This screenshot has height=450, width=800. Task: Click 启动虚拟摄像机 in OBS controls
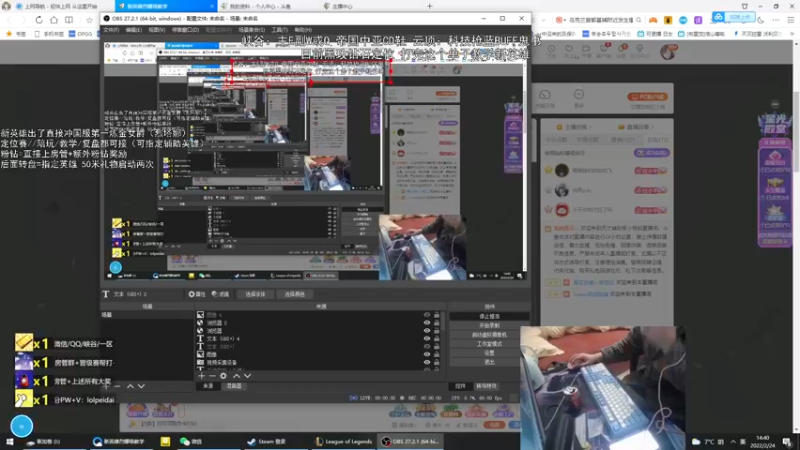(489, 335)
